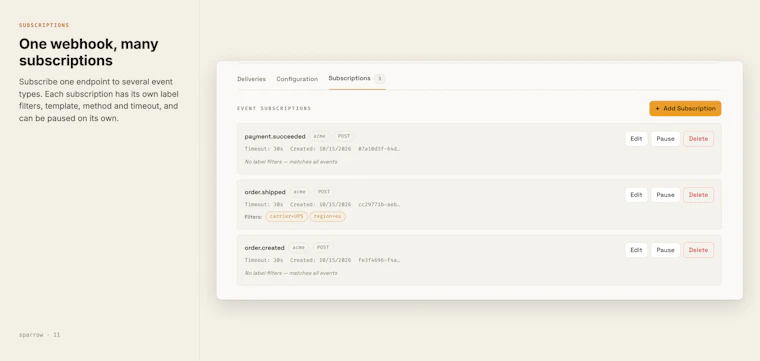The image size is (760, 361).
Task: Click the order.created event name
Action: point(264,248)
